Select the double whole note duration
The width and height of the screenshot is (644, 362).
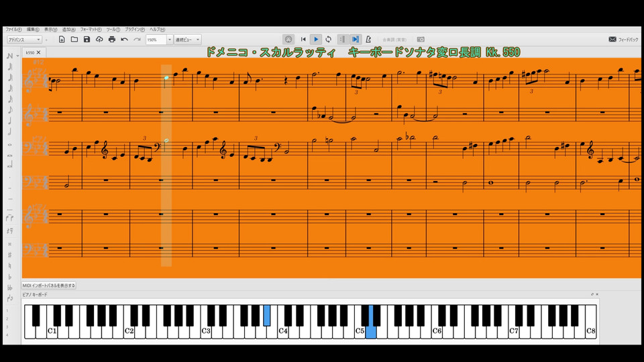click(x=10, y=156)
